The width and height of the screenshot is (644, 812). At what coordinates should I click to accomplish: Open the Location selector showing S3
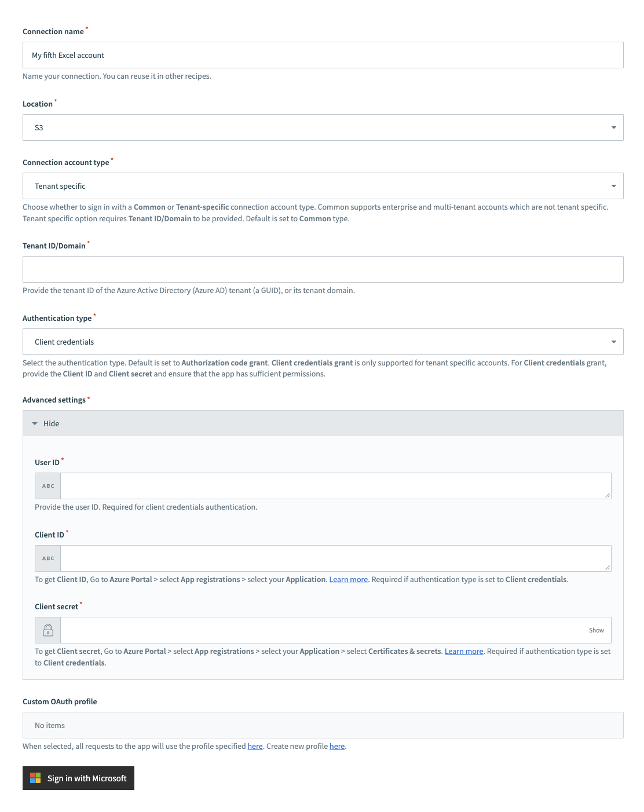323,127
